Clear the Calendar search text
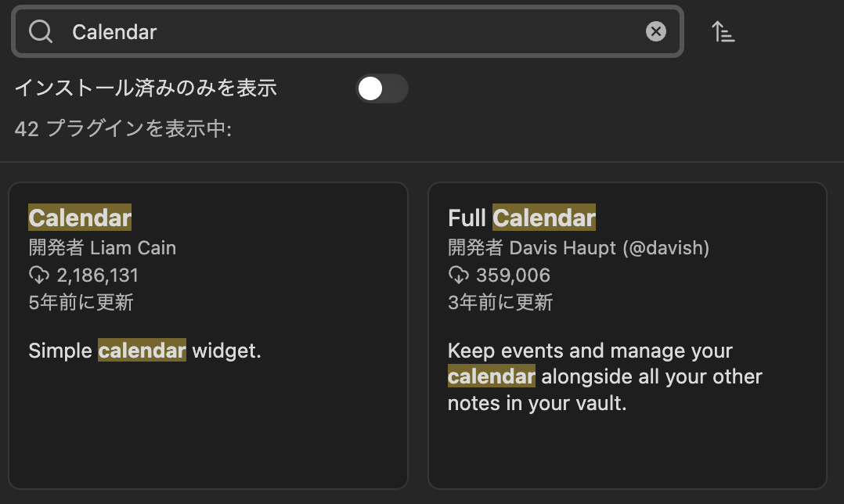Image resolution: width=844 pixels, height=504 pixels. click(655, 31)
